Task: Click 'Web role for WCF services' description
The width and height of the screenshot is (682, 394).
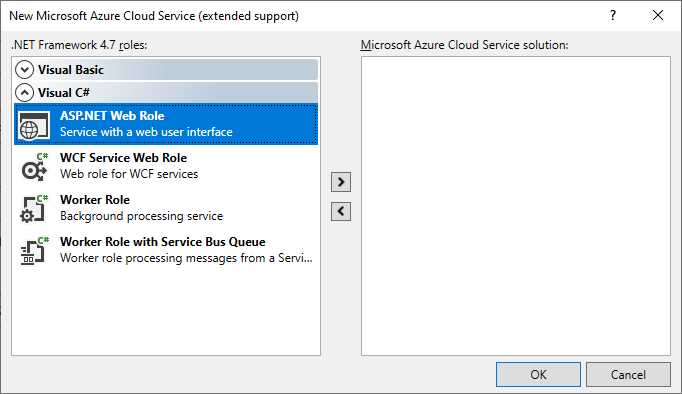Action: point(129,174)
